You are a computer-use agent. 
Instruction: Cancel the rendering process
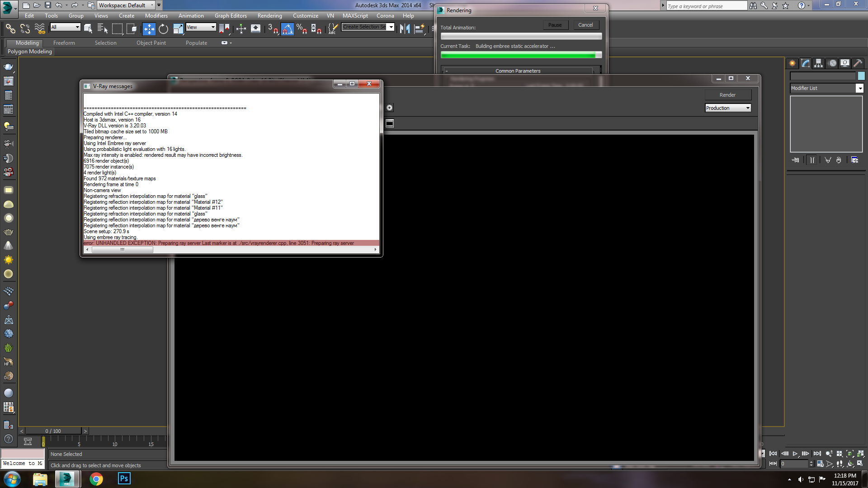[x=585, y=25]
